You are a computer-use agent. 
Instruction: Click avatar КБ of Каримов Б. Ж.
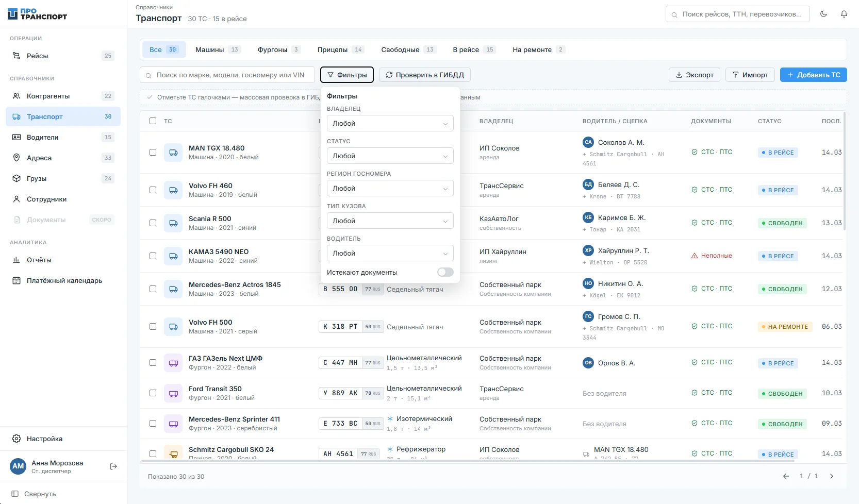(x=588, y=217)
